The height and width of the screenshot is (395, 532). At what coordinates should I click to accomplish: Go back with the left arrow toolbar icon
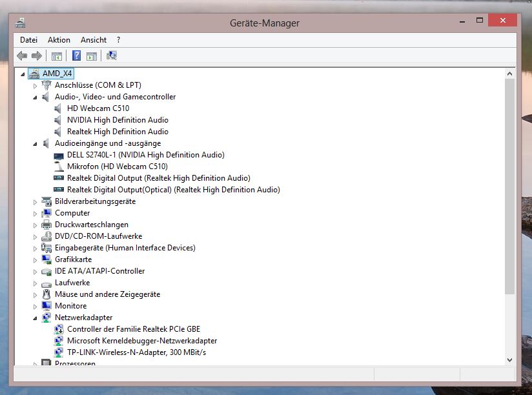pos(22,56)
